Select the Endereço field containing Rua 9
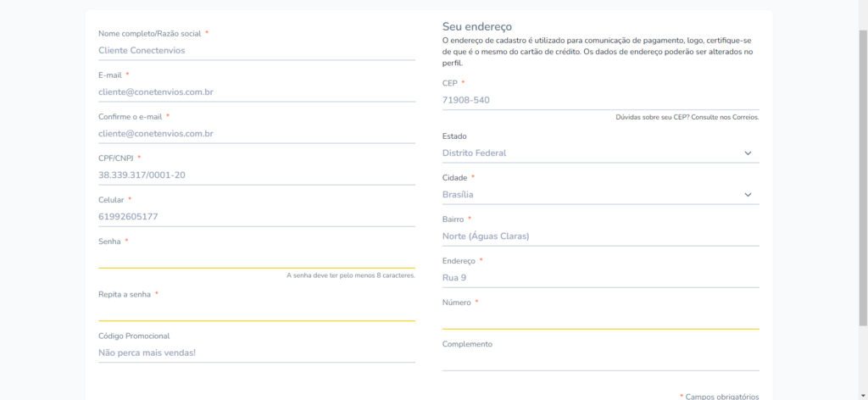The height and width of the screenshot is (400, 868). coord(601,278)
